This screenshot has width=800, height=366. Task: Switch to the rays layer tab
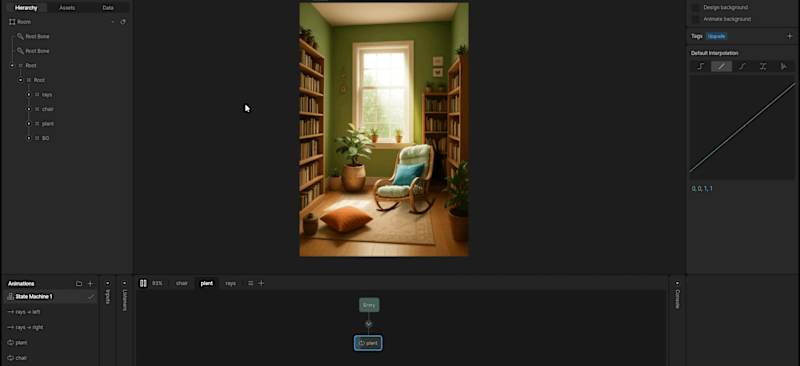click(x=231, y=283)
